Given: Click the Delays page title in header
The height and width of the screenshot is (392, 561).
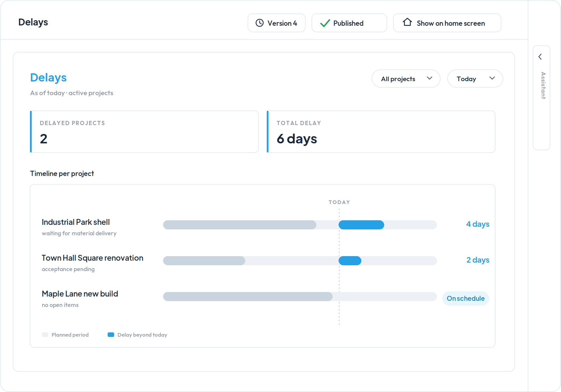Looking at the screenshot, I should [x=33, y=22].
